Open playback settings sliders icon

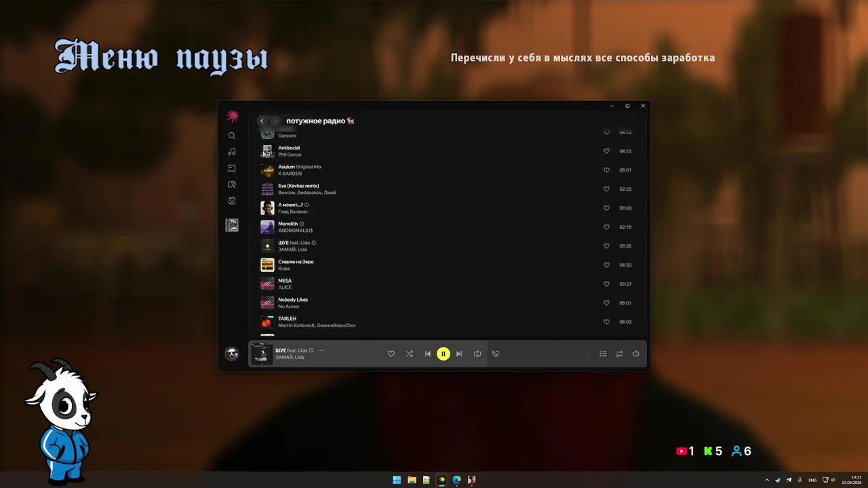click(619, 354)
